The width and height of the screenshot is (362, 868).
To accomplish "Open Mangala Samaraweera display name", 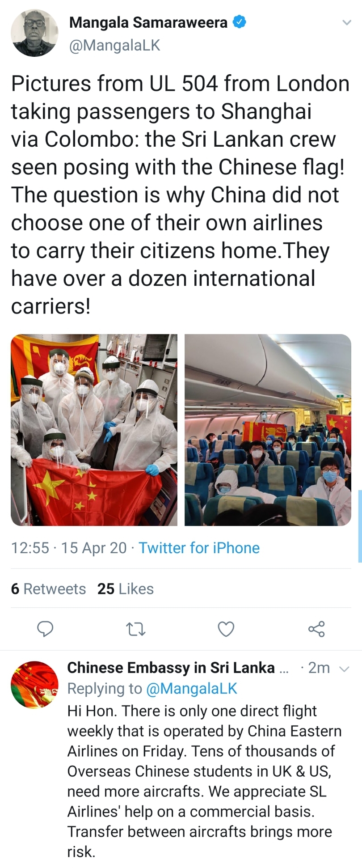I will click(x=148, y=22).
